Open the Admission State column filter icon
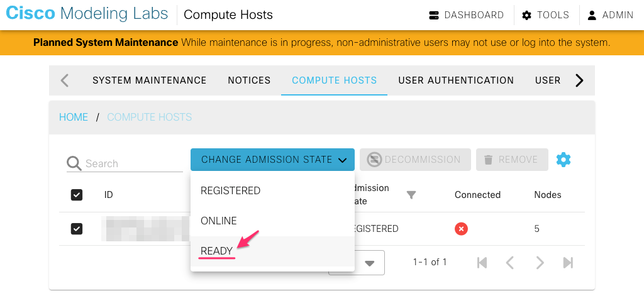The height and width of the screenshot is (296, 644). tap(411, 195)
